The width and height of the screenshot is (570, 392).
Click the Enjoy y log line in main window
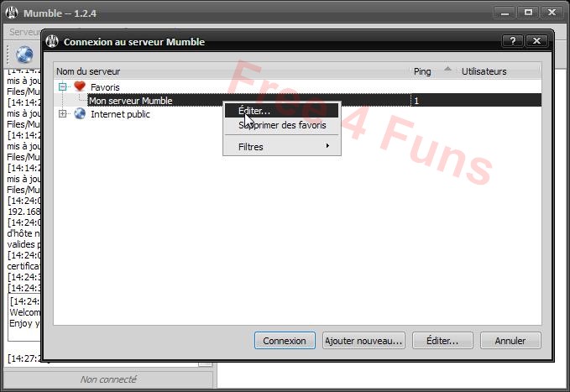pos(24,323)
